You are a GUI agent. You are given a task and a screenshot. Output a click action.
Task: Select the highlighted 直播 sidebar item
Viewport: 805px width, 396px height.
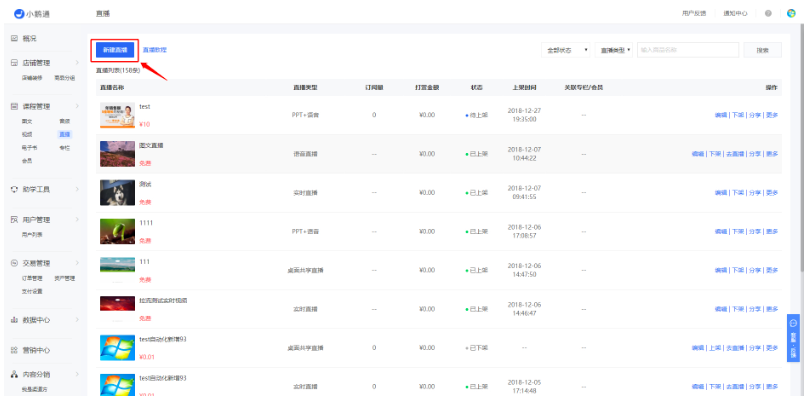pyautogui.click(x=65, y=135)
